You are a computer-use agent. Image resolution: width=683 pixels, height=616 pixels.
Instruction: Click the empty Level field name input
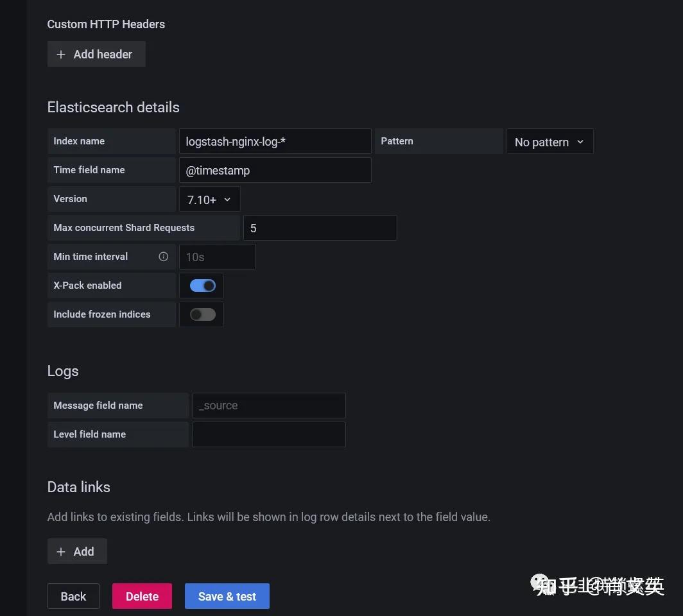[268, 434]
